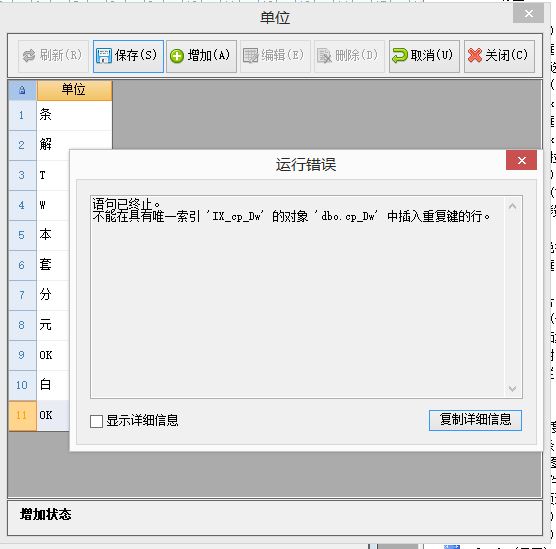Viewport: 556px width, 549px height.
Task: Select the cell containing 条
Action: click(74, 115)
